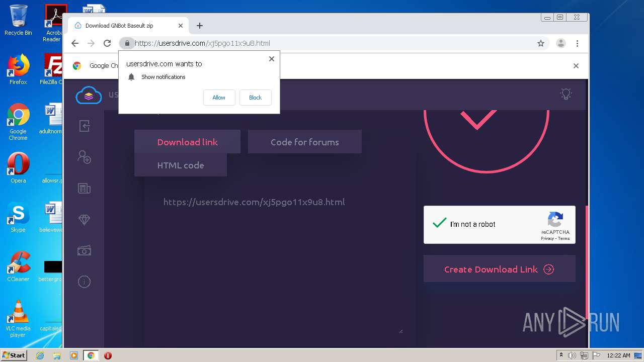Close the Download GNBot Baseult zip tab
The height and width of the screenshot is (362, 644).
(181, 26)
